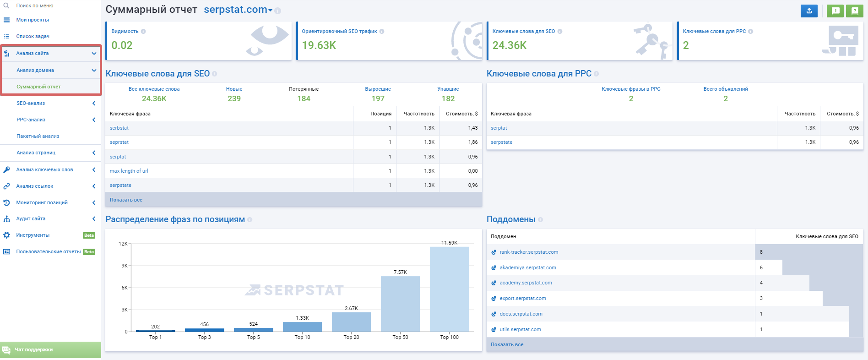Open external link icon for rank-tracker.serpstat.com
The height and width of the screenshot is (360, 868).
point(494,252)
